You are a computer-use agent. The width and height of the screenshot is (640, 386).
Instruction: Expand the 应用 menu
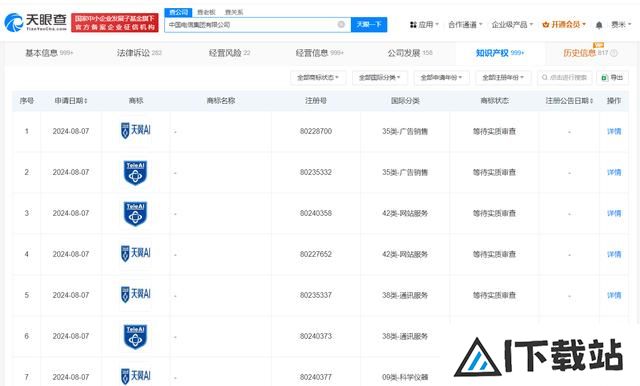(x=424, y=24)
